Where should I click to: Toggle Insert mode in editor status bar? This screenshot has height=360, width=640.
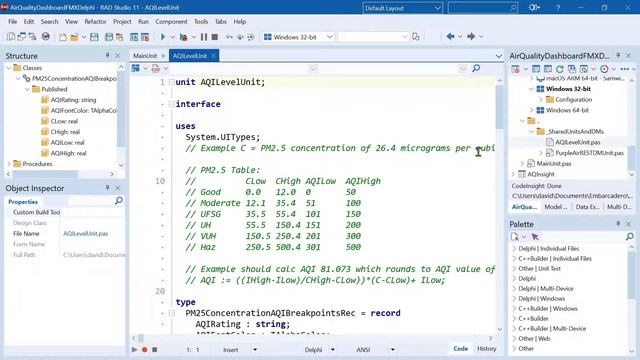[231, 350]
